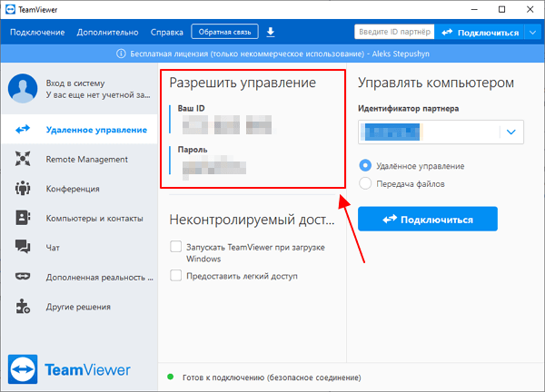Click the Другие решения puzzle icon

[x=23, y=306]
